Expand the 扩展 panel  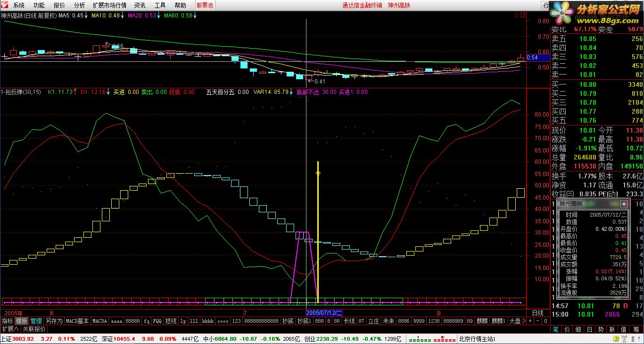pos(10,329)
